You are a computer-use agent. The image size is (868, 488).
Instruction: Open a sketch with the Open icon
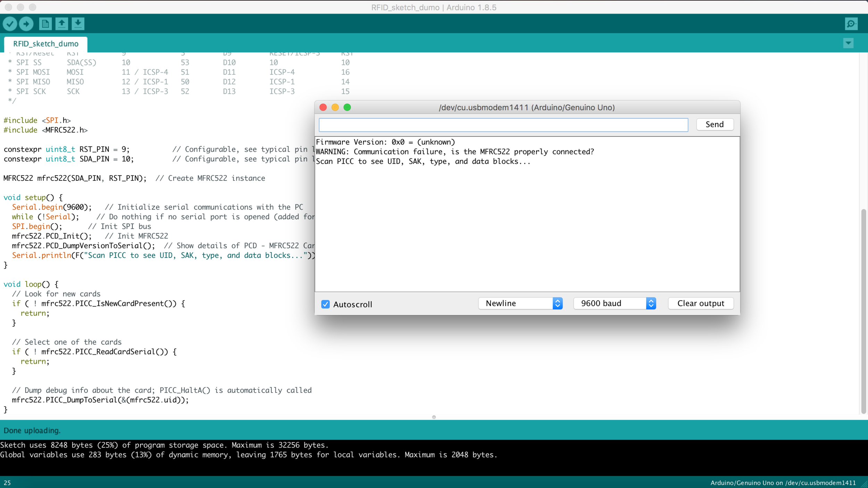(x=62, y=24)
